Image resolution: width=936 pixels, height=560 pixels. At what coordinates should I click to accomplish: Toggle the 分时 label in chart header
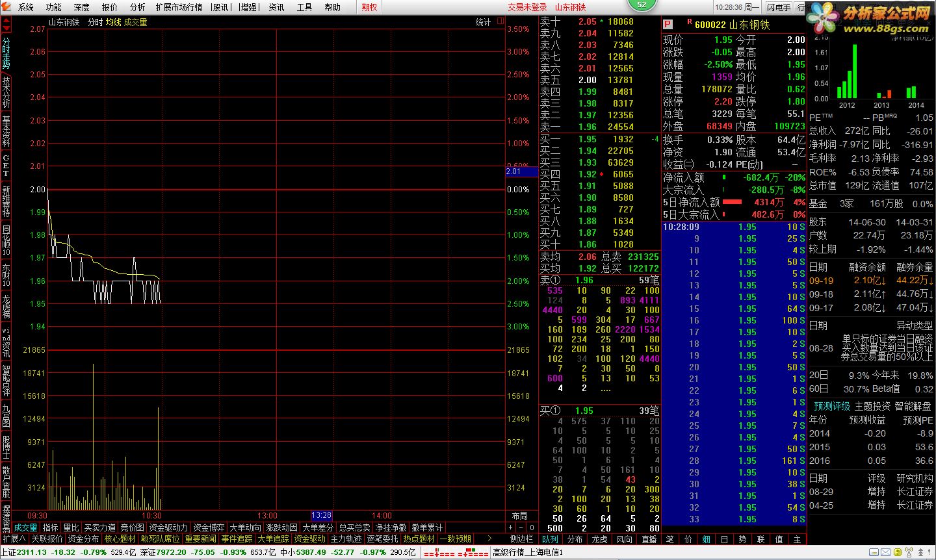click(95, 22)
